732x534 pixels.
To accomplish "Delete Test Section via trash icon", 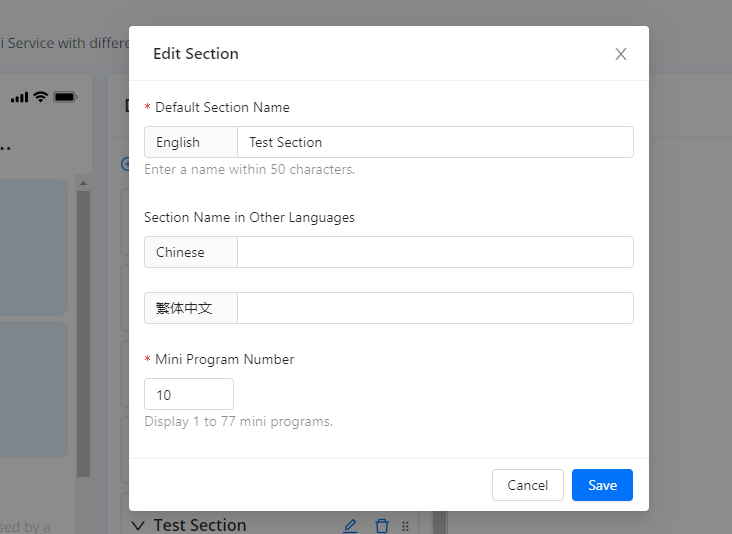I will 381,526.
